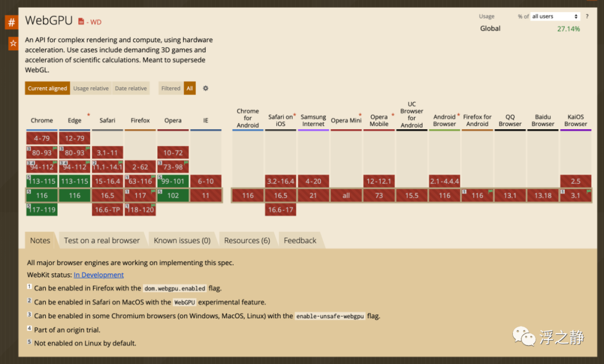Select the QQ Browser 13.1 cell

pyautogui.click(x=510, y=195)
